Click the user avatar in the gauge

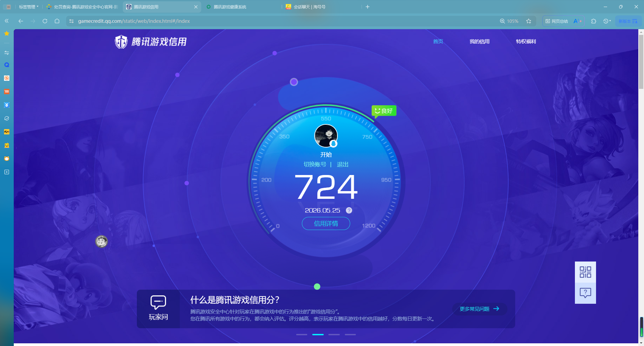pos(326,136)
